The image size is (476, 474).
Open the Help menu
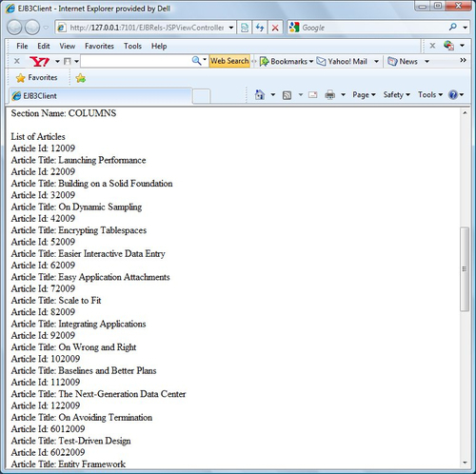(159, 46)
